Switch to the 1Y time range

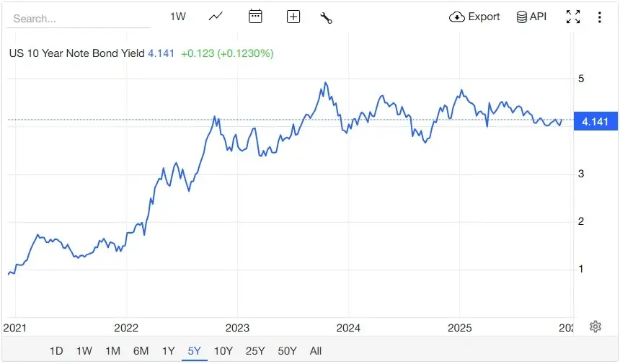(168, 351)
